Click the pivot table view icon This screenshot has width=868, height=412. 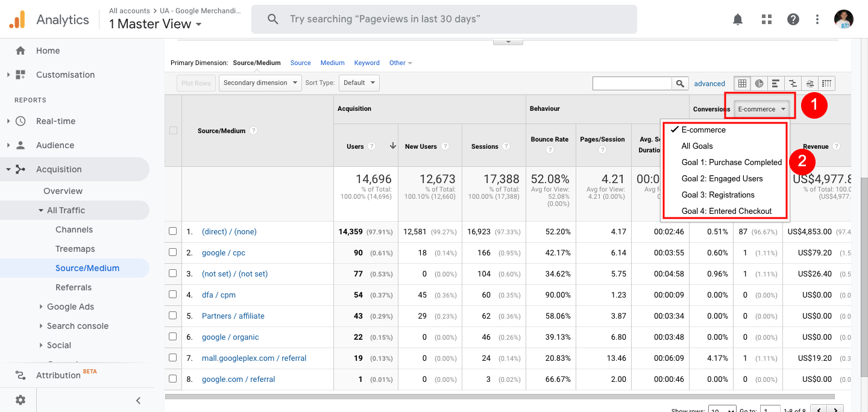(826, 84)
